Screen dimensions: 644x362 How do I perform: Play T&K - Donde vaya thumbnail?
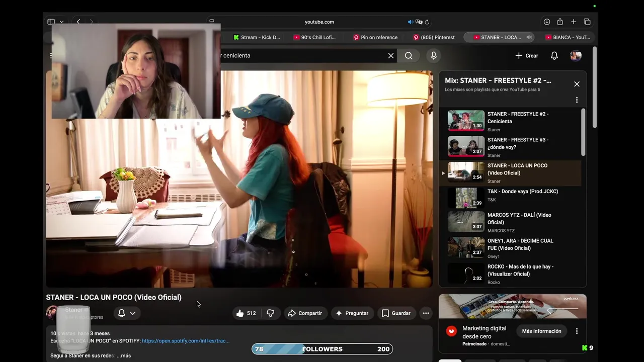[466, 198]
